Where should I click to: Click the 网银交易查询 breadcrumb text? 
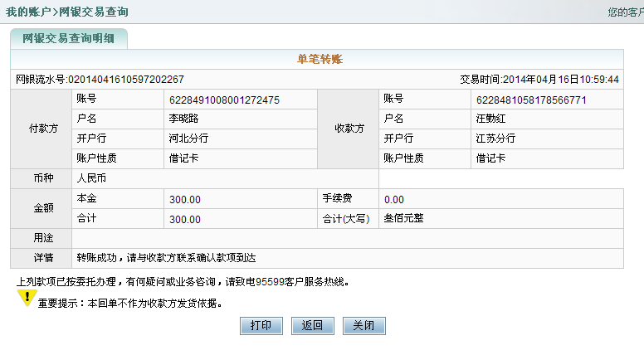click(x=94, y=12)
